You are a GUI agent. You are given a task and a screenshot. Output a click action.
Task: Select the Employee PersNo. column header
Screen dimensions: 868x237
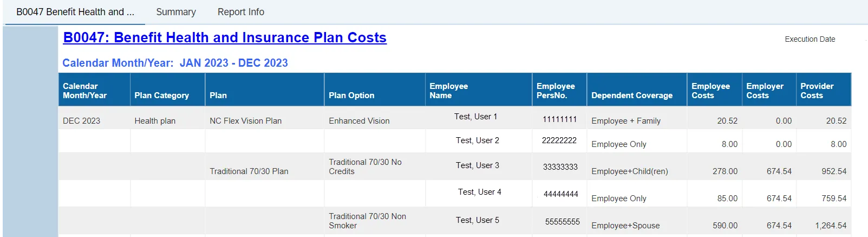pyautogui.click(x=556, y=91)
